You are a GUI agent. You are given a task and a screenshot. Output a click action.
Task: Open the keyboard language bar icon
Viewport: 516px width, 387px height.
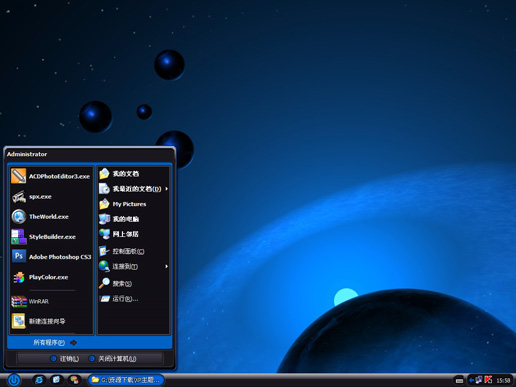pyautogui.click(x=459, y=380)
